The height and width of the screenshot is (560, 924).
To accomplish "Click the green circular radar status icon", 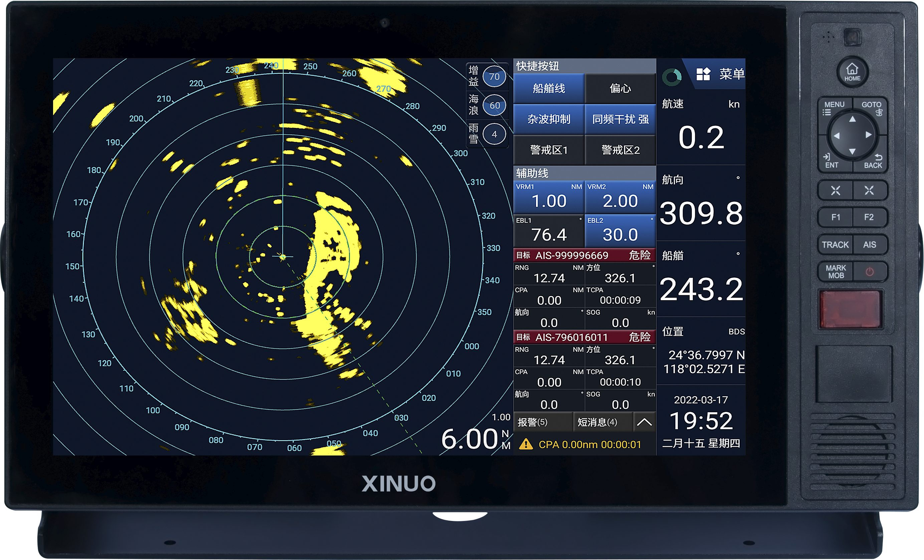I will pos(672,77).
